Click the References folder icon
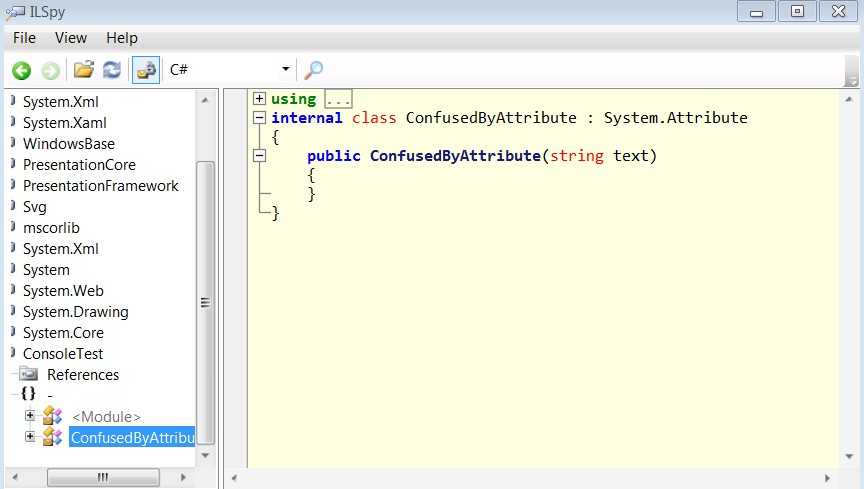Screen dimensions: 864x489 point(28,374)
